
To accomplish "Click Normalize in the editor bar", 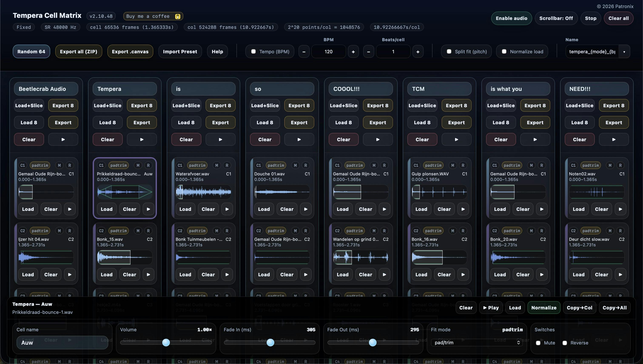I will [x=544, y=308].
